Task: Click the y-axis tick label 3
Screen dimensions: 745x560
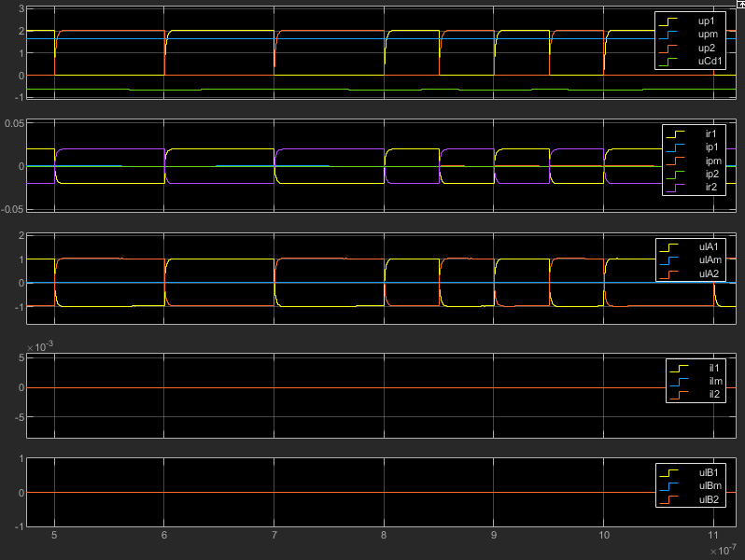Action: 21,8
